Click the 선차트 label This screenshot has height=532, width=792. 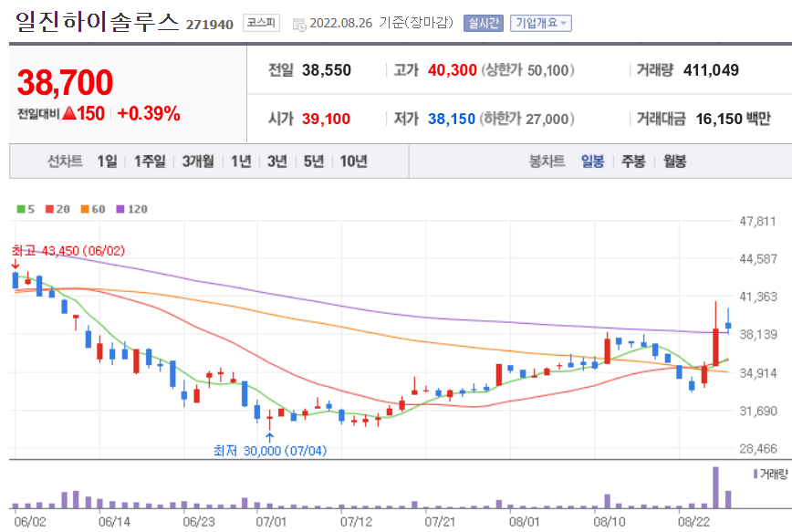coord(65,162)
